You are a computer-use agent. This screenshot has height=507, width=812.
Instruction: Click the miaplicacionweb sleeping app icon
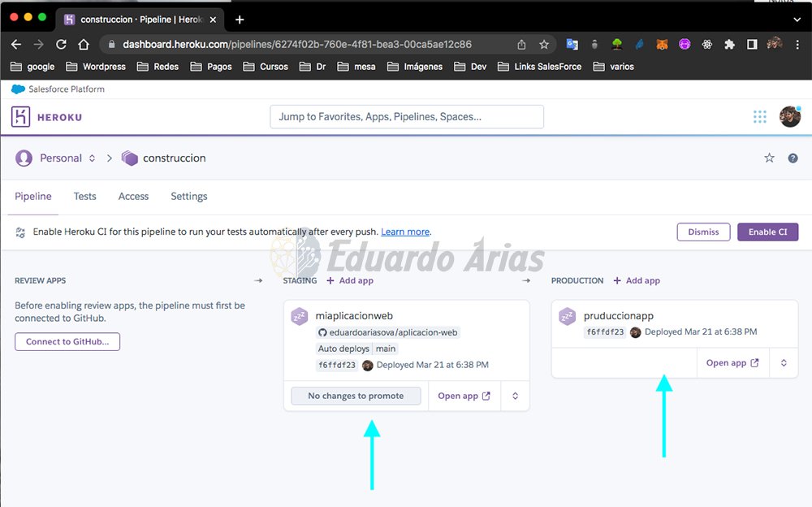pyautogui.click(x=300, y=316)
